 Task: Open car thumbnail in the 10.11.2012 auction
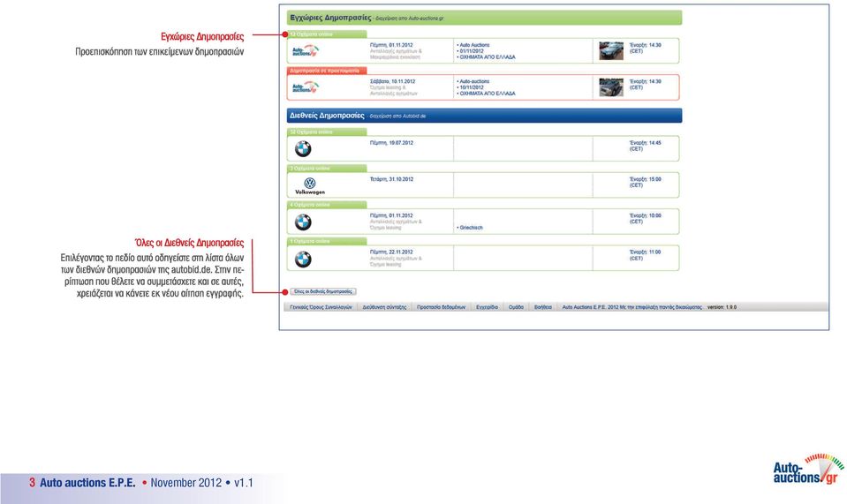coord(611,87)
